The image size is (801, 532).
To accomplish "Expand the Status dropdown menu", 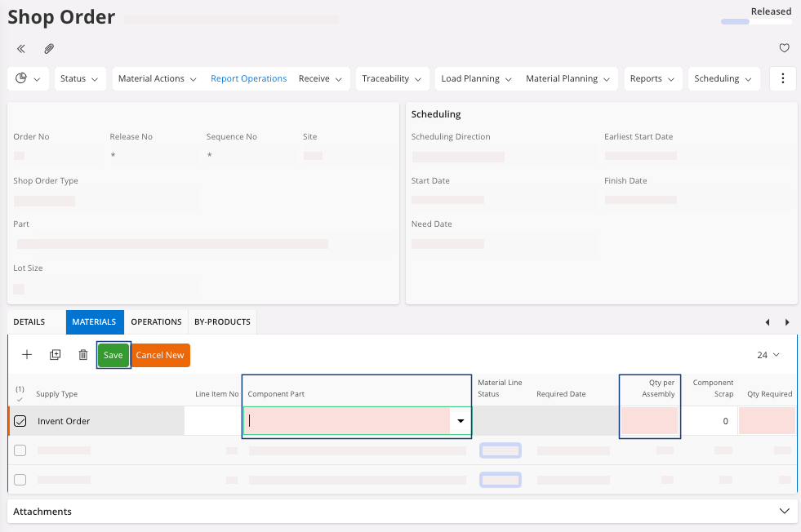I will pyautogui.click(x=81, y=79).
